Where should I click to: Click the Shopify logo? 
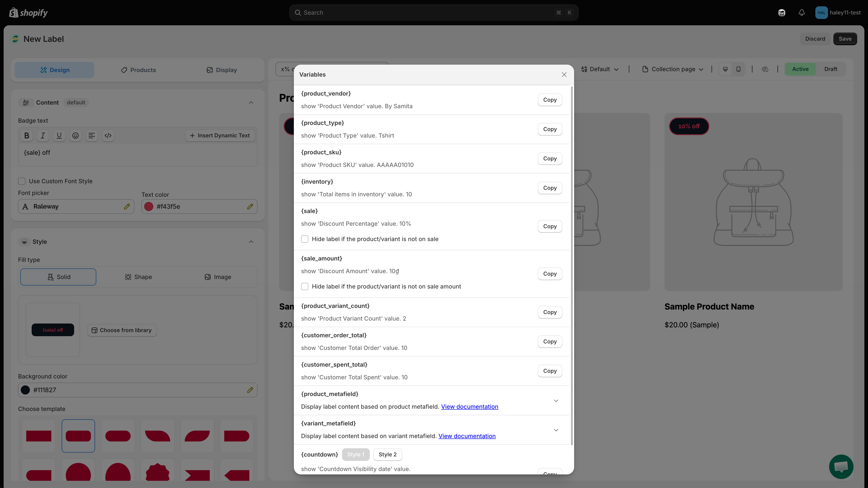[x=28, y=12]
